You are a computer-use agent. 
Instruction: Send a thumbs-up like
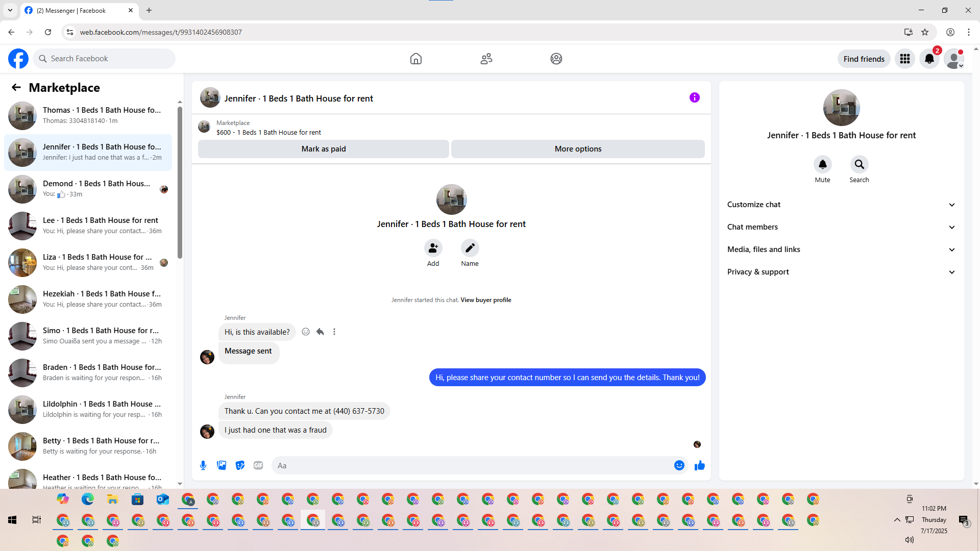700,465
